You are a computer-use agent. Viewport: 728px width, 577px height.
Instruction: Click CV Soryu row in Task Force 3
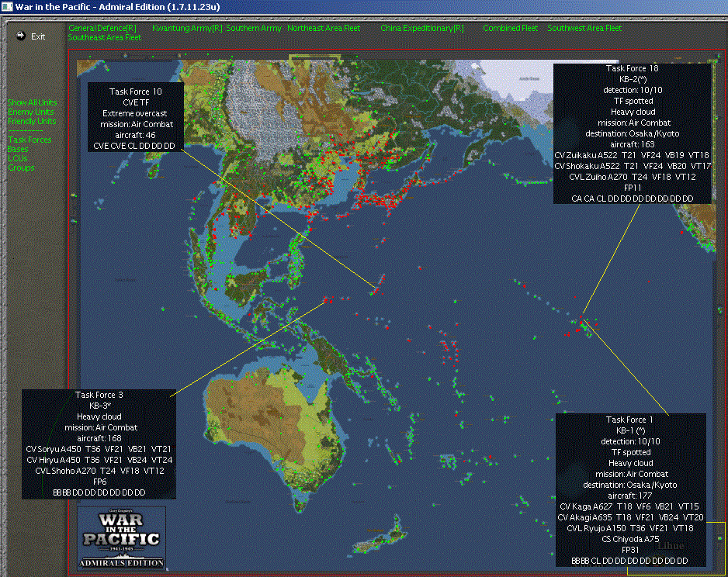pyautogui.click(x=99, y=449)
